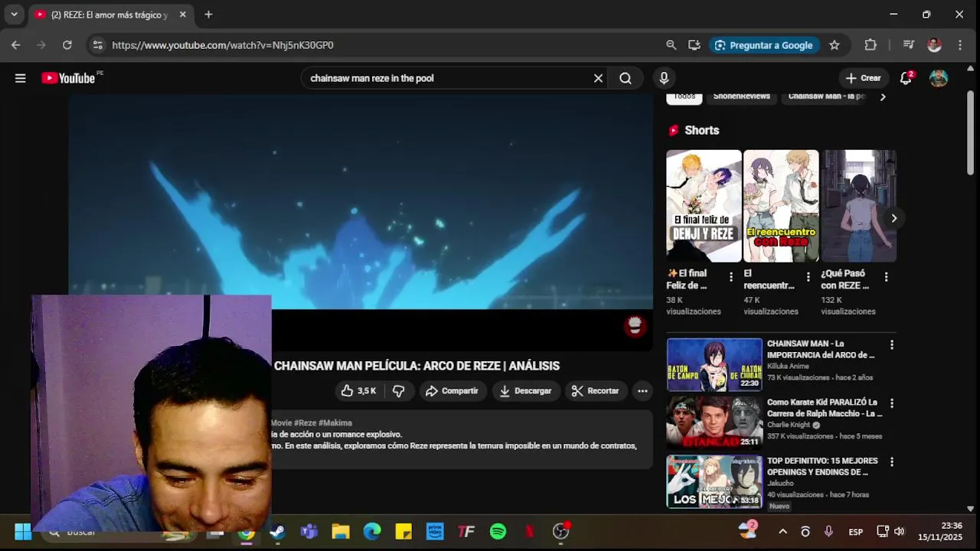Open more actions under the video
This screenshot has height=551, width=980.
642,391
